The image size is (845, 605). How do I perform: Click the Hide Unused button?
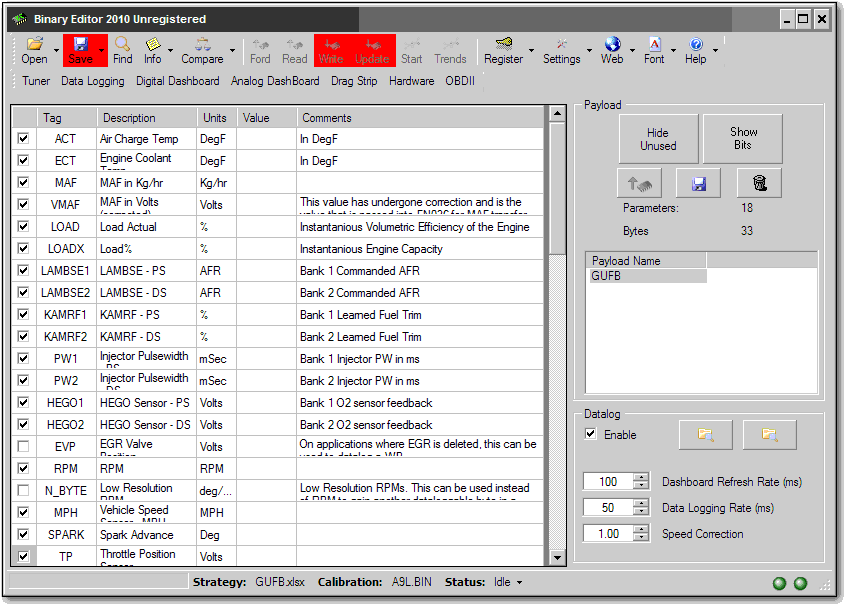[658, 139]
